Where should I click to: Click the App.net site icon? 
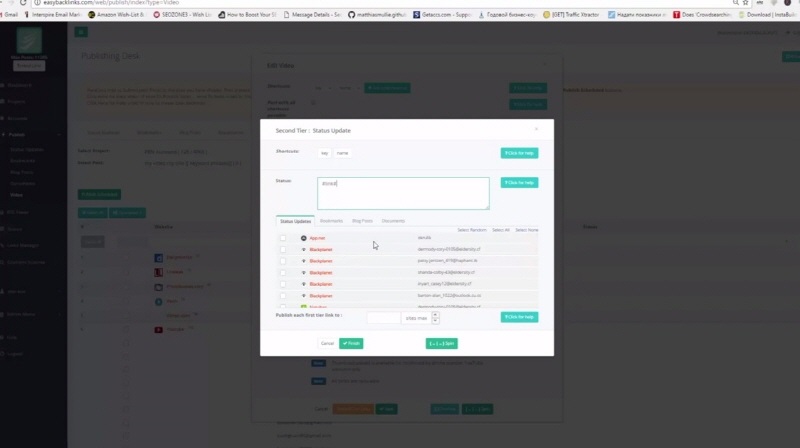[304, 238]
